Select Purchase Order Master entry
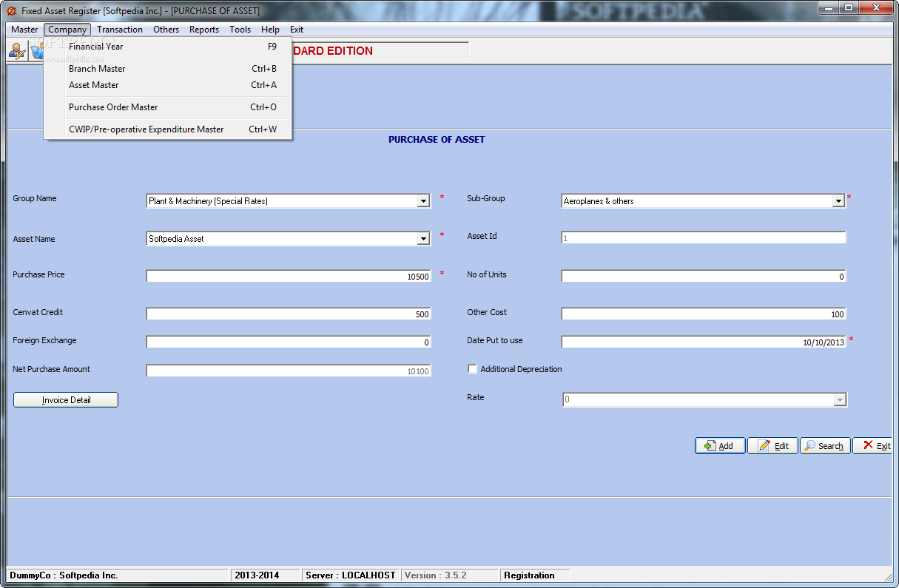The width and height of the screenshot is (899, 588). point(168,107)
